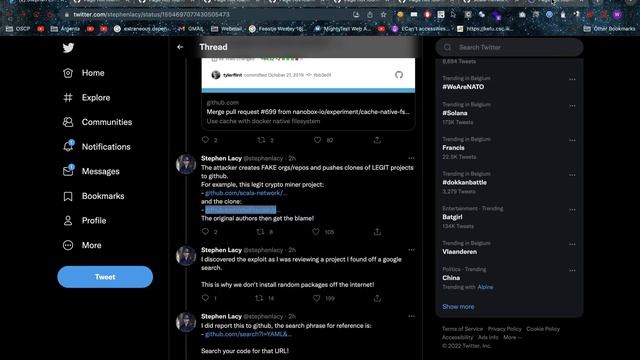Open the #Solana trend

pyautogui.click(x=455, y=113)
